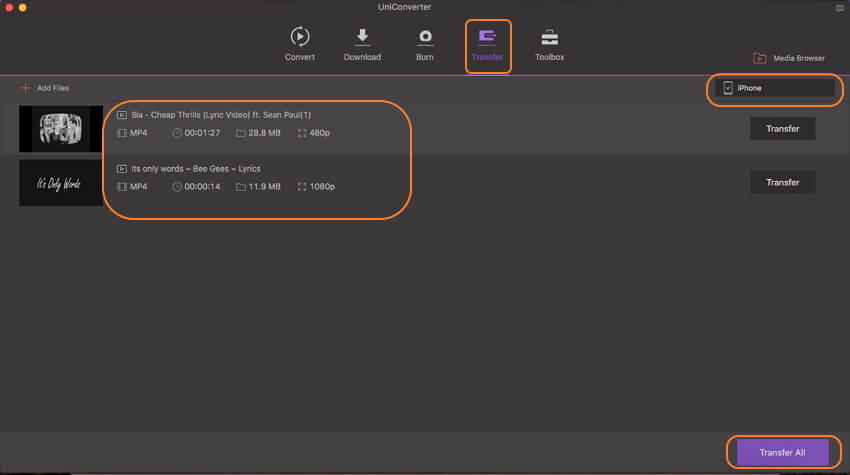Click the Media Browser icon

pyautogui.click(x=759, y=58)
